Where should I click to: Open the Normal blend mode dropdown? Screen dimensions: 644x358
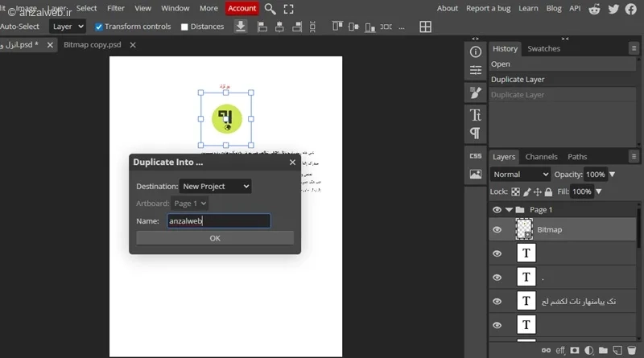tap(520, 175)
